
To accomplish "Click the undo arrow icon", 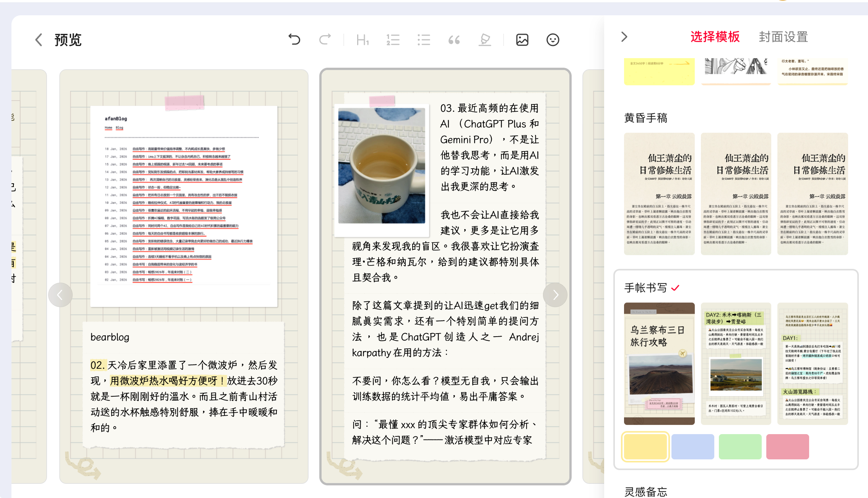I will (x=294, y=39).
